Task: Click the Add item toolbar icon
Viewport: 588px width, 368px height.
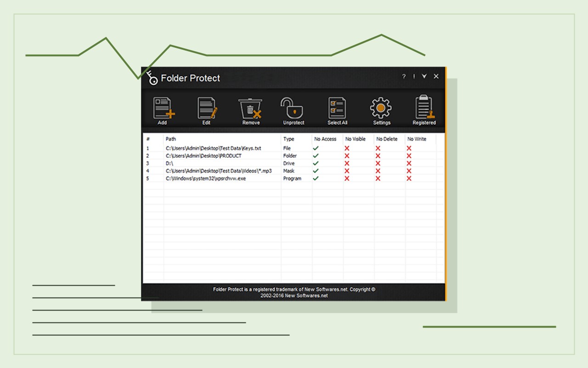Action: tap(164, 109)
